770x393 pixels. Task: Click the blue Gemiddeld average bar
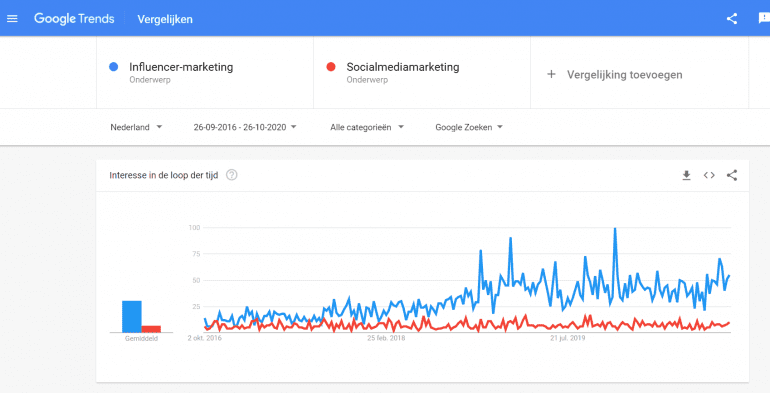(132, 317)
